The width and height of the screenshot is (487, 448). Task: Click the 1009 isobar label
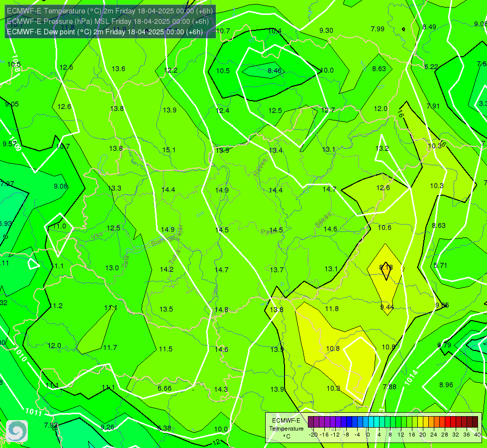click(15, 144)
